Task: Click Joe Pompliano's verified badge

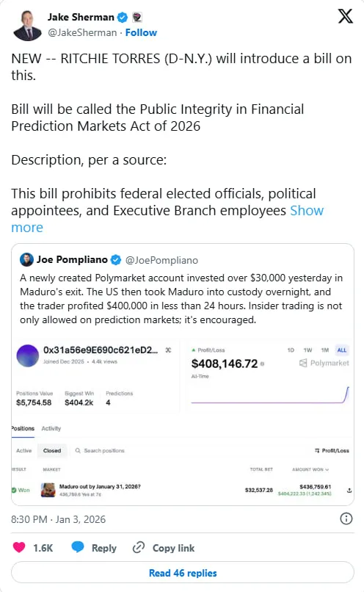Action: click(x=116, y=260)
